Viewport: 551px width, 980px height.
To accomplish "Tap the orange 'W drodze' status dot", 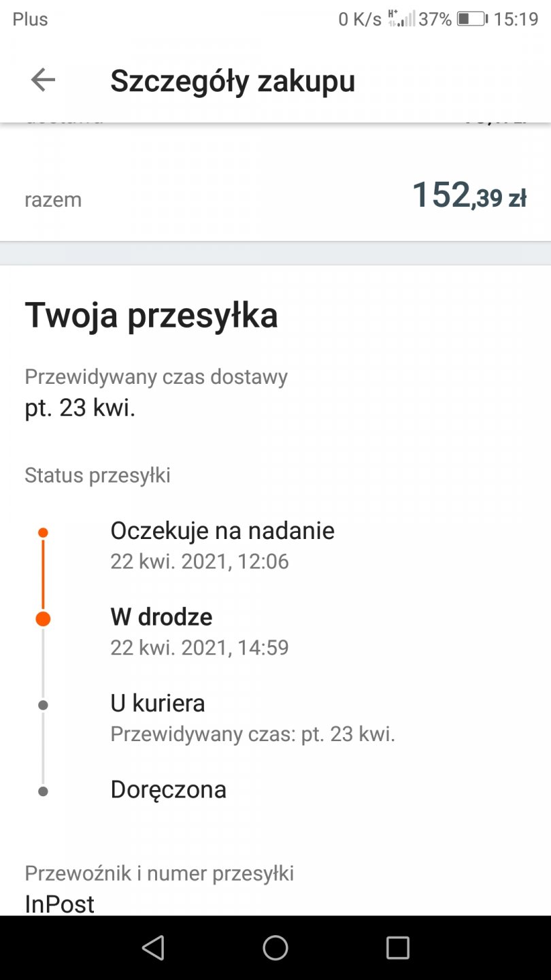I will point(43,619).
